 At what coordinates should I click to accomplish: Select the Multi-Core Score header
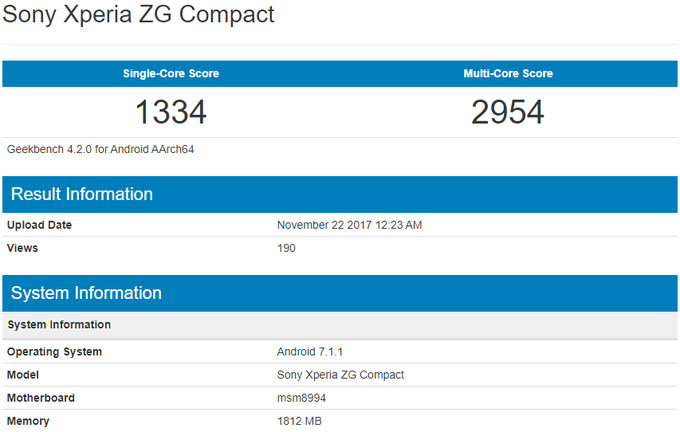pos(508,74)
